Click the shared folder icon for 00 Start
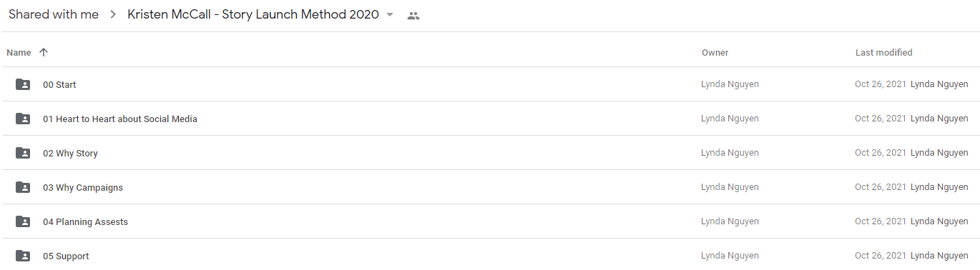The image size is (980, 270). (23, 84)
